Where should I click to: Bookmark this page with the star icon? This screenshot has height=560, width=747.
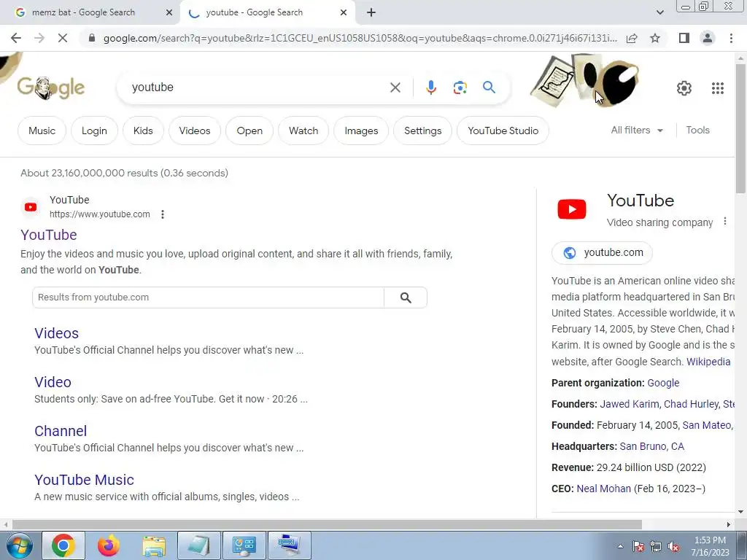pyautogui.click(x=655, y=38)
